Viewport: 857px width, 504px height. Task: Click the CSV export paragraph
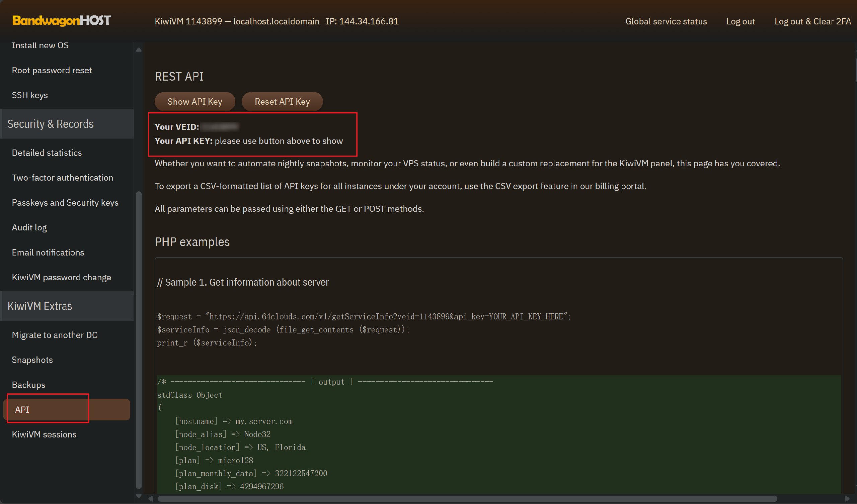pos(400,186)
